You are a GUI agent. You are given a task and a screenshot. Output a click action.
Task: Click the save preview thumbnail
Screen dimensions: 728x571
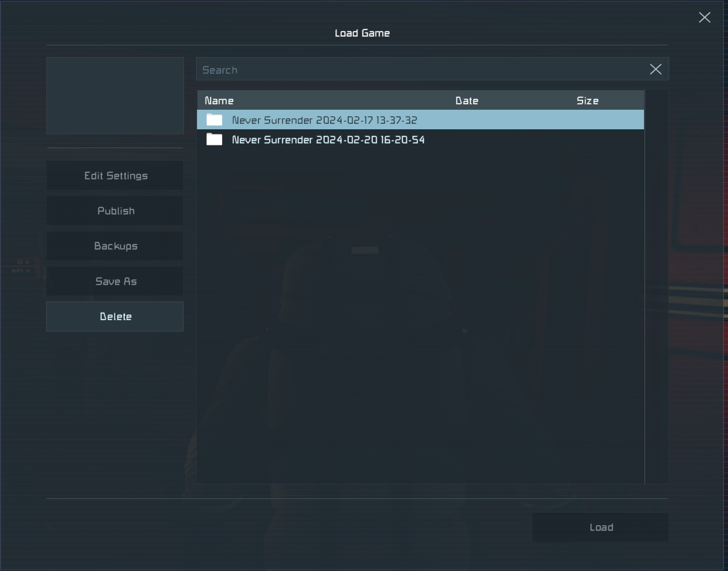coord(115,95)
